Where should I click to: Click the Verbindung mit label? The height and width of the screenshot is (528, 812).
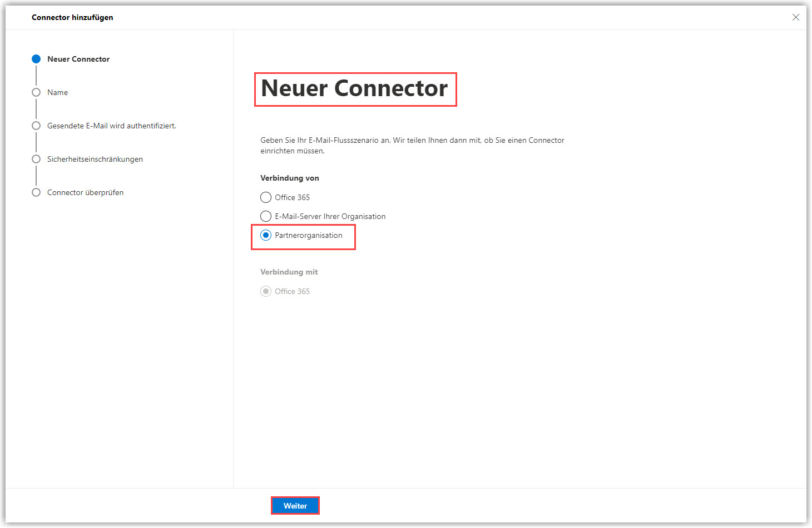point(289,272)
